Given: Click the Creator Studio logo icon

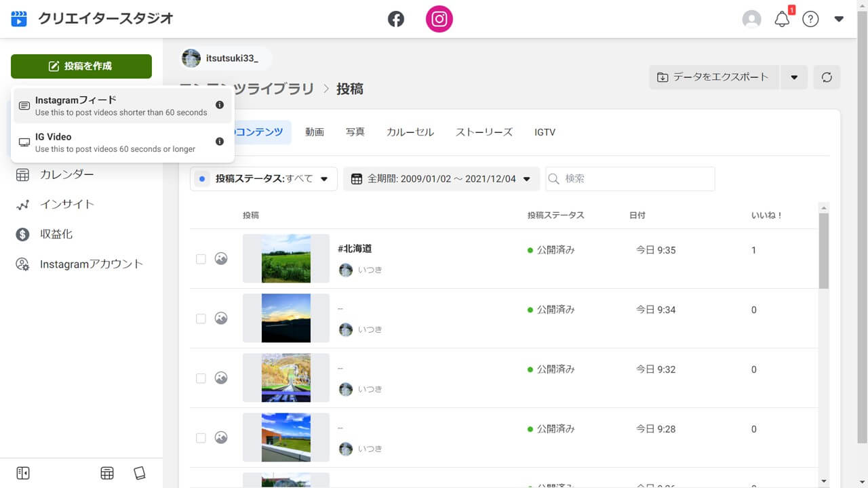Looking at the screenshot, I should 19,19.
